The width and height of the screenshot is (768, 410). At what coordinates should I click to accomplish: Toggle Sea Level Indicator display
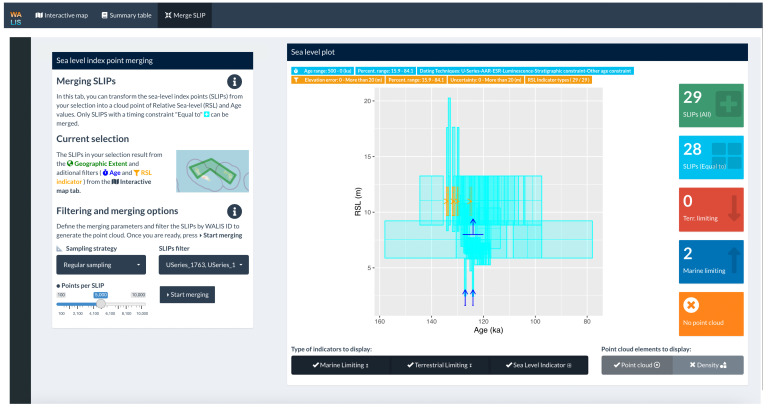tap(538, 365)
